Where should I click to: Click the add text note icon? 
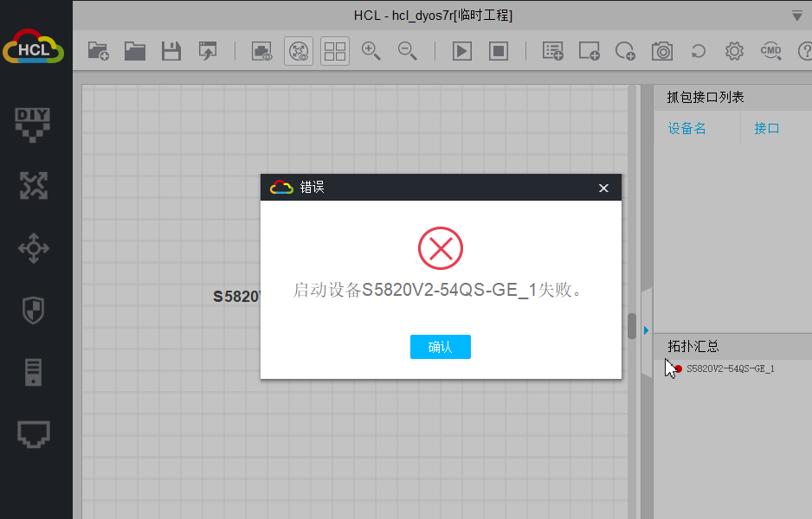[552, 51]
